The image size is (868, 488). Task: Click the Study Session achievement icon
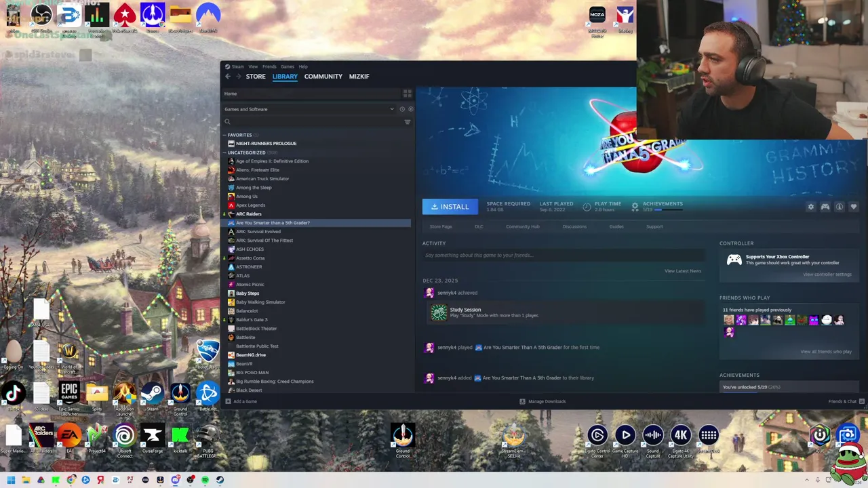tap(439, 312)
